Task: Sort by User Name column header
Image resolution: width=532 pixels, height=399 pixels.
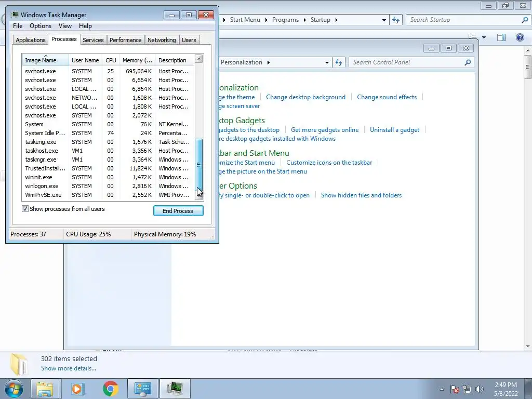Action: pyautogui.click(x=86, y=60)
